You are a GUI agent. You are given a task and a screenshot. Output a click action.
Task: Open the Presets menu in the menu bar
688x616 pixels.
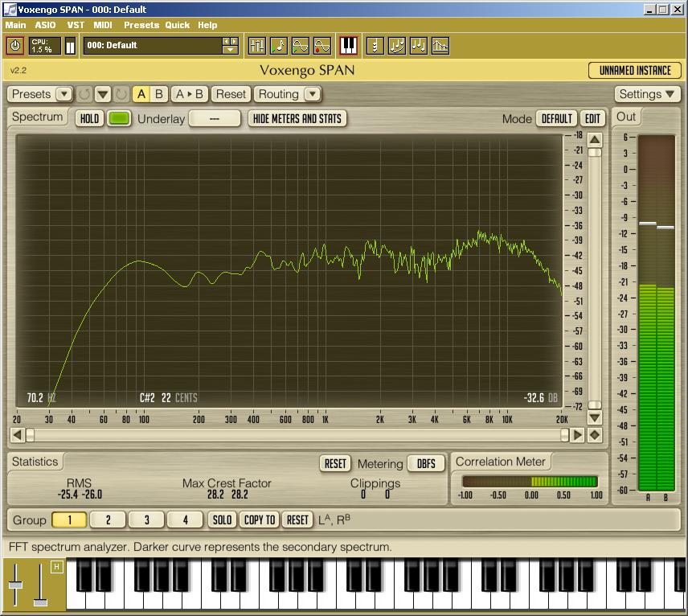pos(141,25)
